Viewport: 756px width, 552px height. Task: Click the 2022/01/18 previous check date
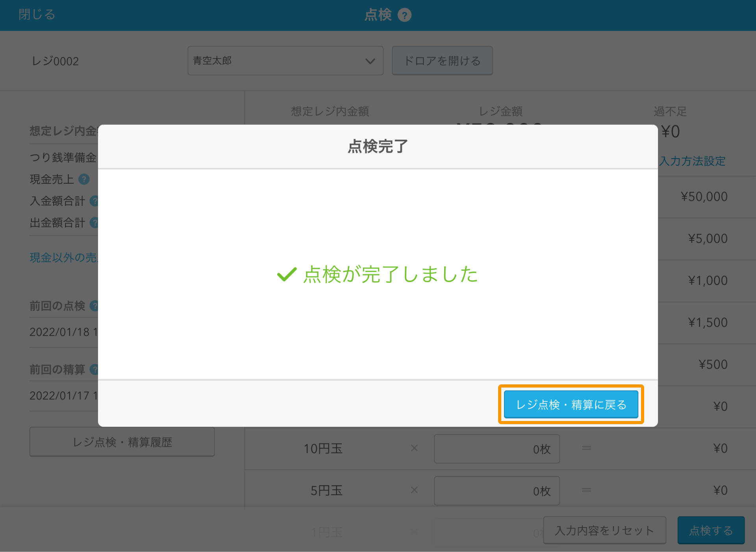[x=63, y=332]
